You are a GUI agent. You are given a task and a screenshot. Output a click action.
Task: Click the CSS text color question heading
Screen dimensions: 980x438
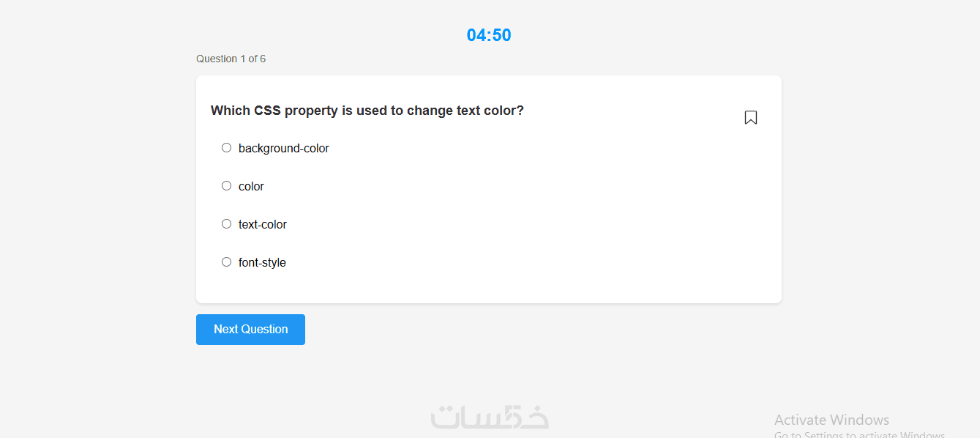click(x=367, y=111)
